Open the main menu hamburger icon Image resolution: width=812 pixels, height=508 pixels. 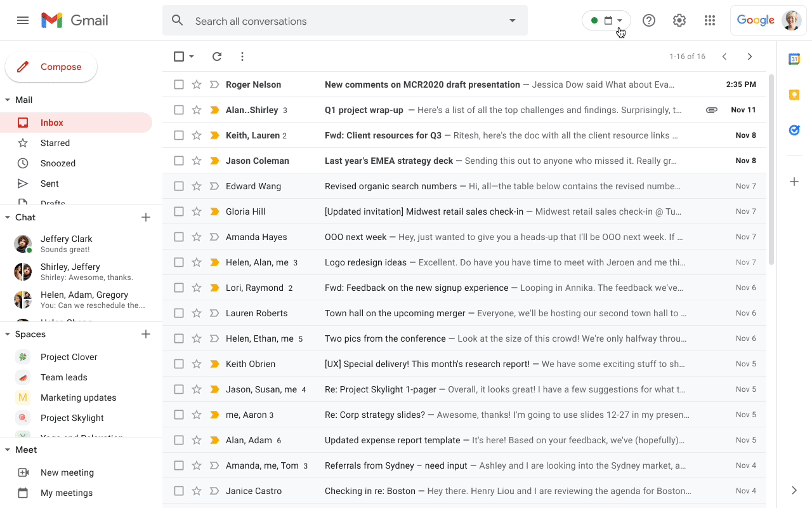pyautogui.click(x=23, y=20)
